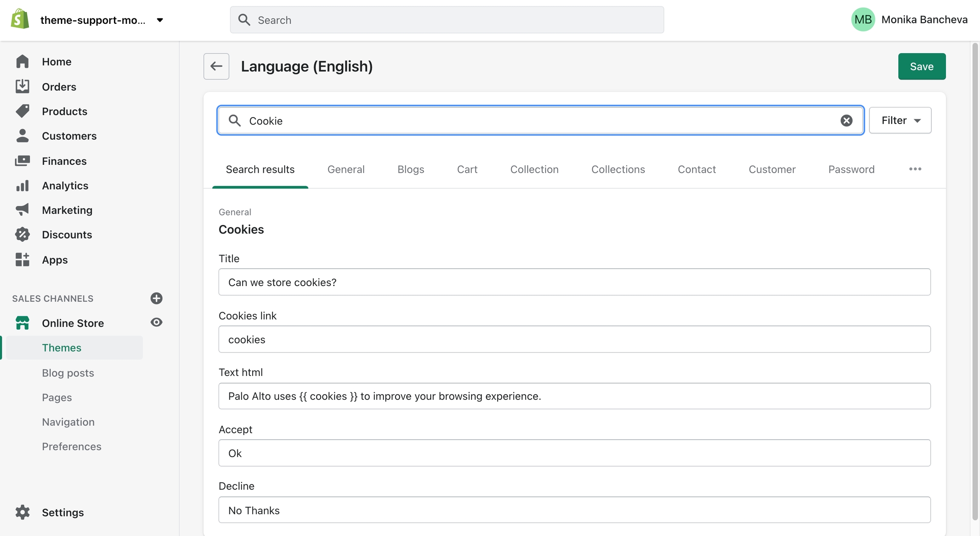
Task: Open the Filter dropdown
Action: coord(900,120)
